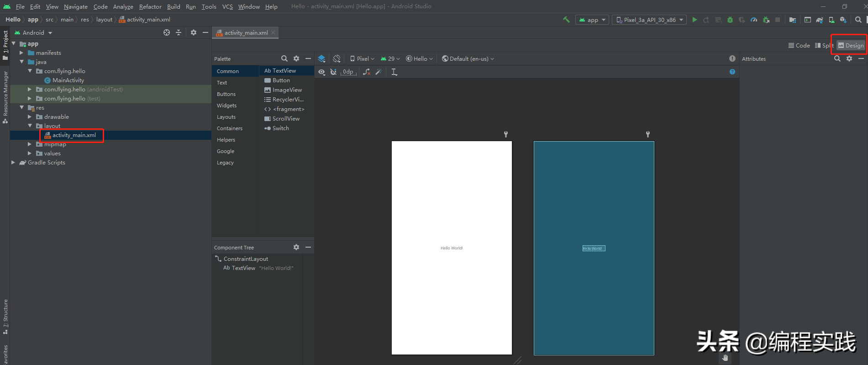Screen dimensions: 868x365
Task: Click Search Everywhere magnifier in main toolbar
Action: coord(858,20)
